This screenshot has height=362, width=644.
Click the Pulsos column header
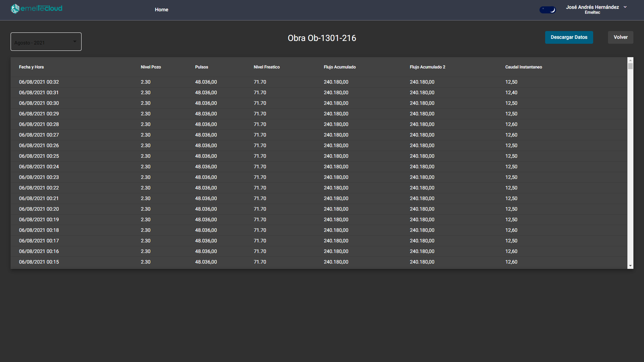click(202, 67)
